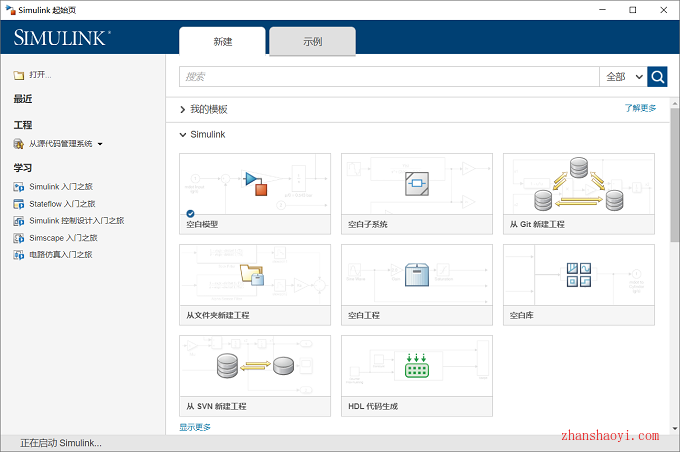The height and width of the screenshot is (452, 680).
Task: Click inside the 搜索 search field
Action: 389,77
